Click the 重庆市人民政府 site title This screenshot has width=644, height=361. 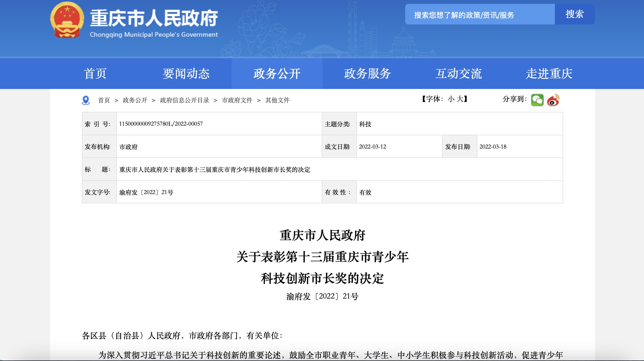click(154, 19)
